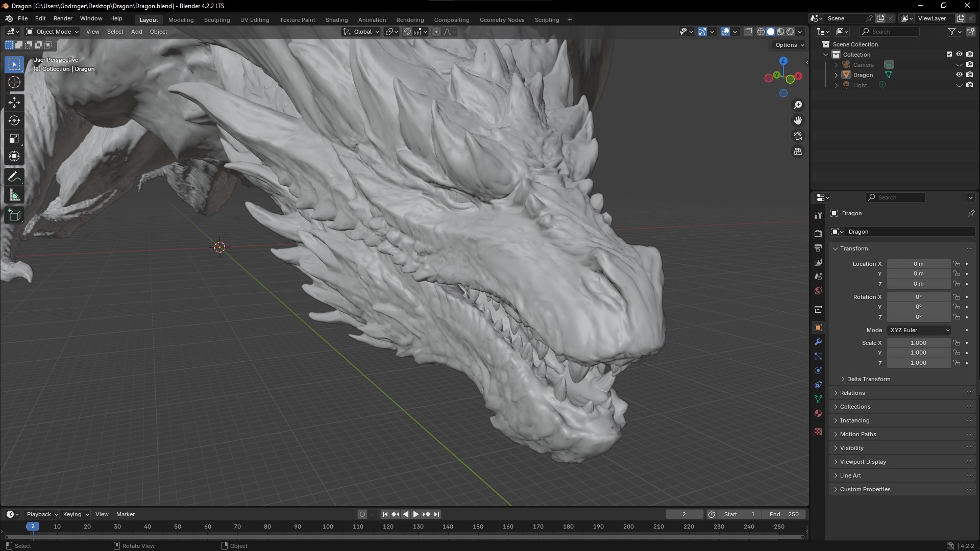The image size is (980, 551).
Task: Switch between perspective and orthographic grid icon
Action: point(798,152)
